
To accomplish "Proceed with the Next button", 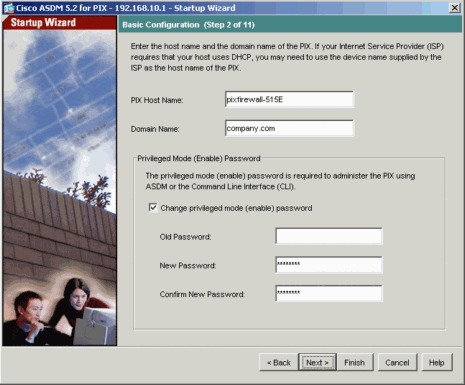I will tap(317, 362).
